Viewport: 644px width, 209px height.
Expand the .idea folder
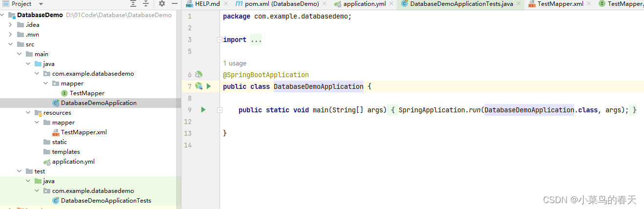pyautogui.click(x=10, y=25)
